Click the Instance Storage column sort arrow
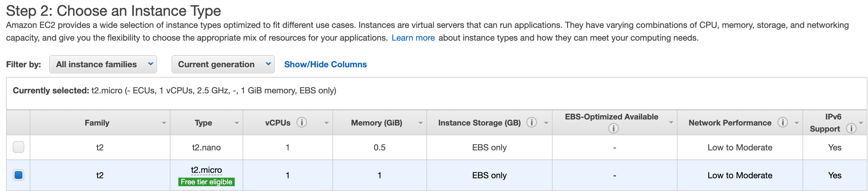The width and height of the screenshot is (868, 191). [x=546, y=123]
